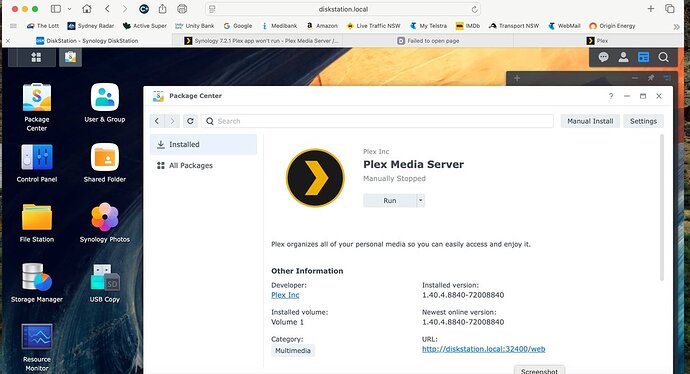This screenshot has width=690, height=374.
Task: Reload page in Safari address bar
Action: coord(474,9)
